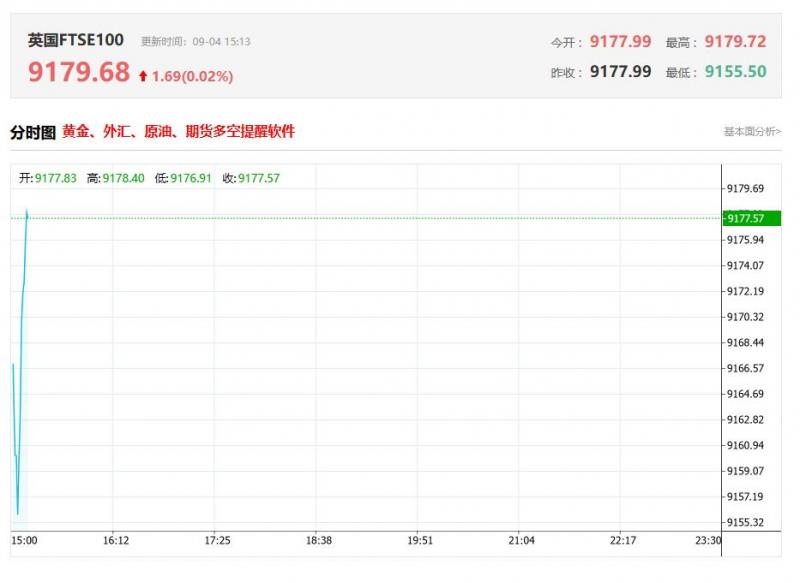Click the 最低 value 9155.50
The height and width of the screenshot is (583, 800).
tap(735, 71)
